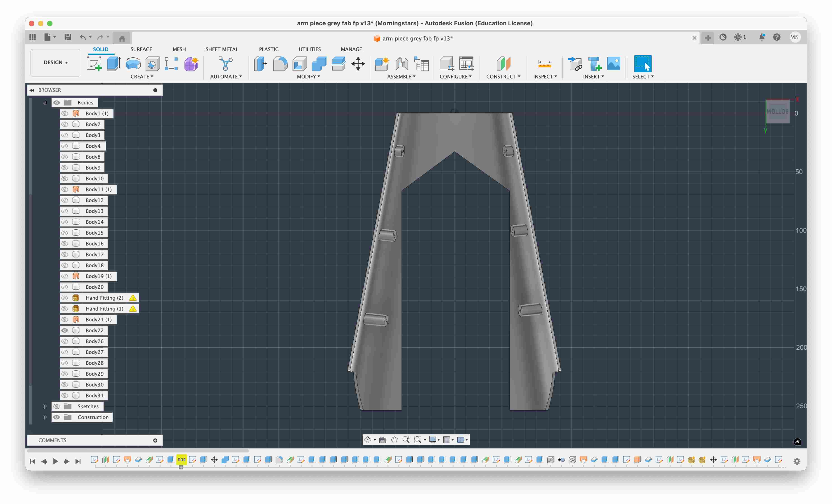Toggle visibility of the Sketches folder
Viewport: 832px width, 504px height.
(56, 406)
